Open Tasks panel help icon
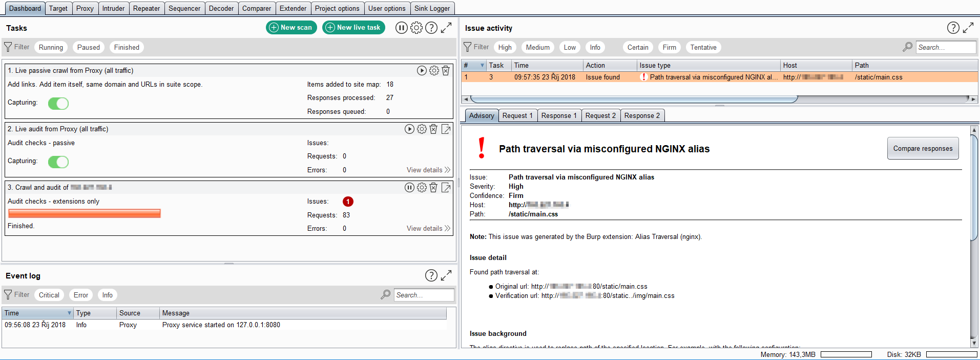Viewport: 980px width, 360px height. click(431, 28)
